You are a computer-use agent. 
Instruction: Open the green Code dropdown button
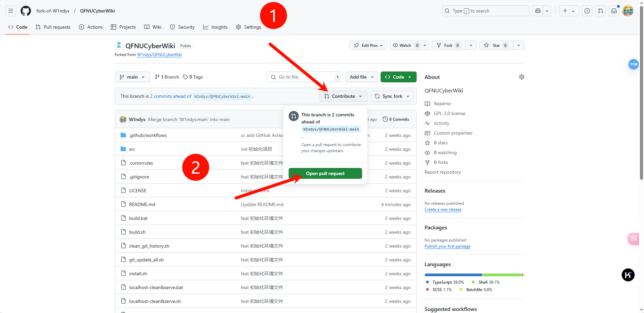(398, 77)
